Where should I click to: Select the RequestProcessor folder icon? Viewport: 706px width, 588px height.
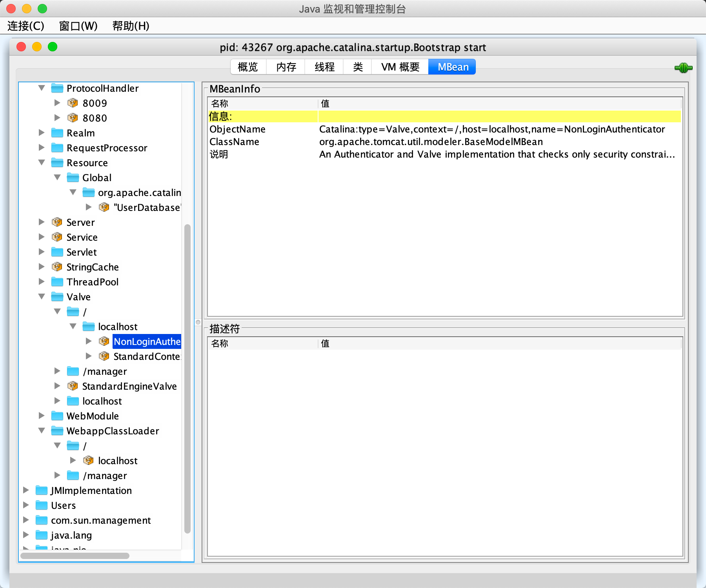[x=57, y=148]
